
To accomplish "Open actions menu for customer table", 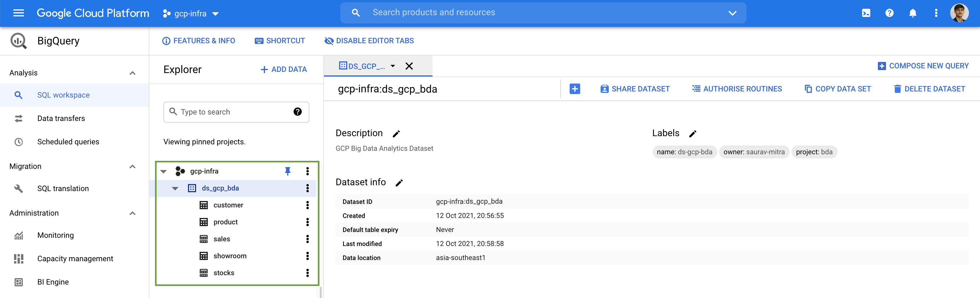I will 307,205.
